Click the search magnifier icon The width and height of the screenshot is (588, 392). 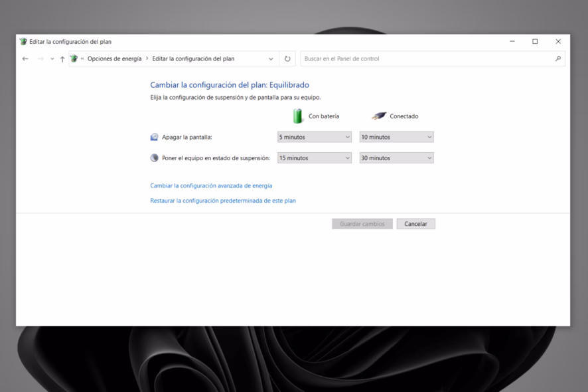(557, 58)
